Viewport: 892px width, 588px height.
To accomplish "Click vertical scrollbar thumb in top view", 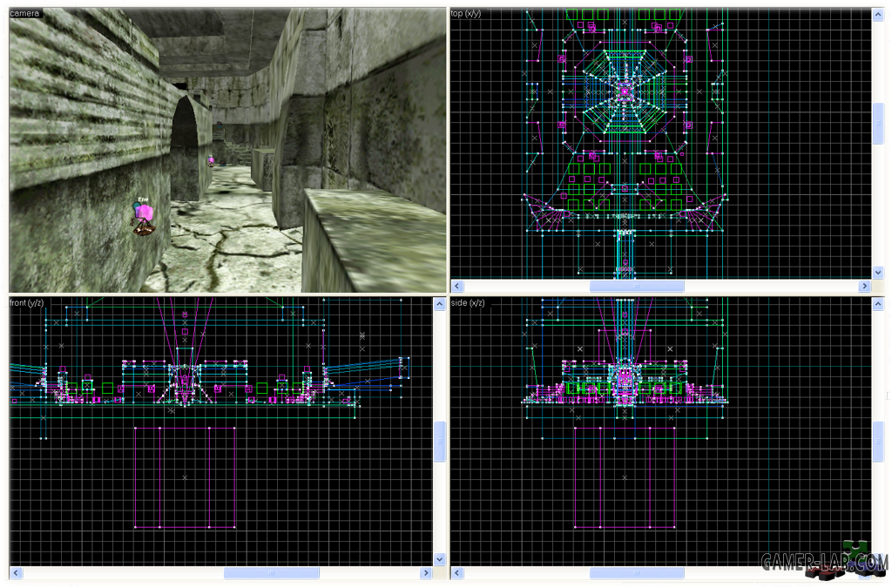I will (878, 124).
